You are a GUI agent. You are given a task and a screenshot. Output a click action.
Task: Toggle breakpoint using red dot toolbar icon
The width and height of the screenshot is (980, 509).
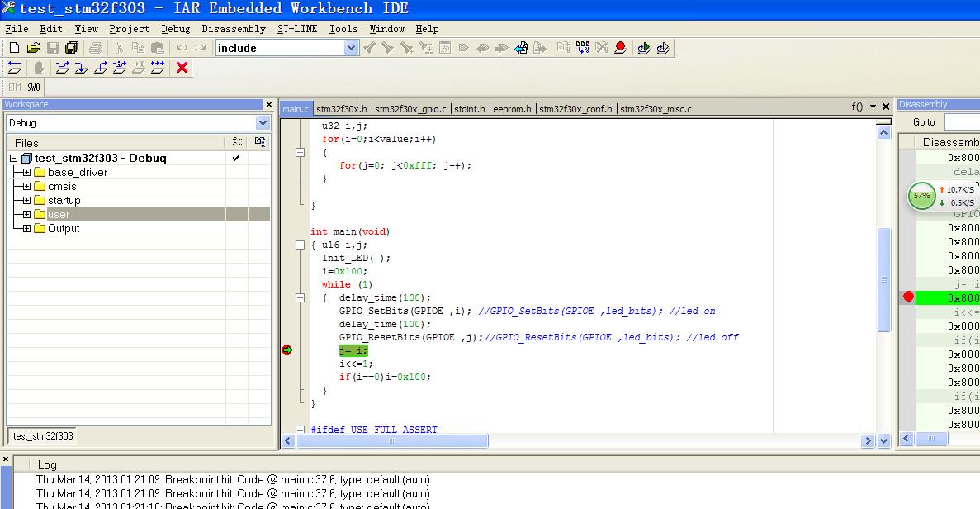[621, 48]
